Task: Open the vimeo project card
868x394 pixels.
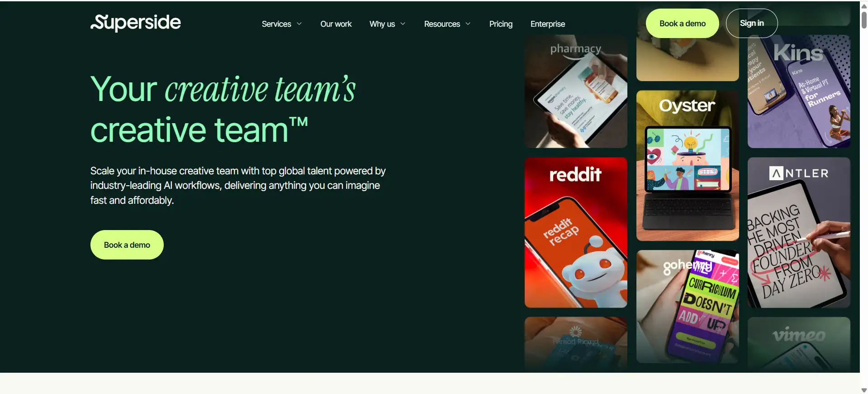Action: [799, 344]
